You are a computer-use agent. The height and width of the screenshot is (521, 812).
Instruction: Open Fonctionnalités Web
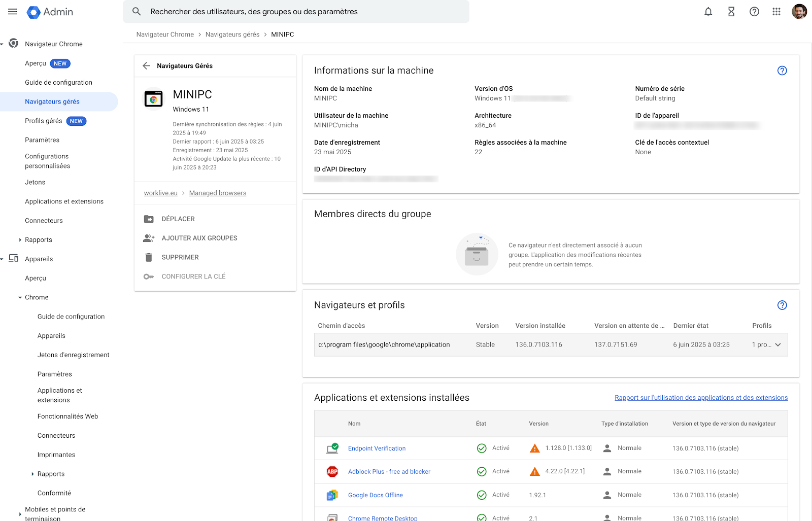68,416
